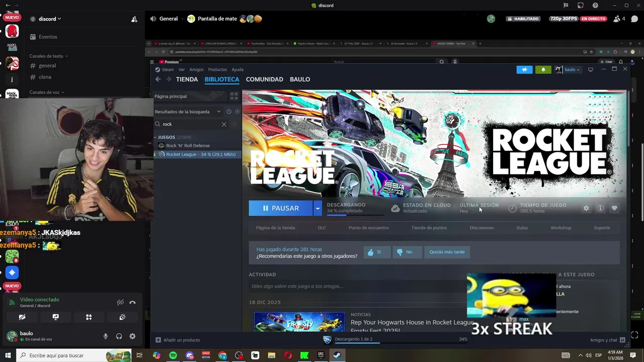
Task: Collapse Canales de voz category
Action: click(47, 93)
